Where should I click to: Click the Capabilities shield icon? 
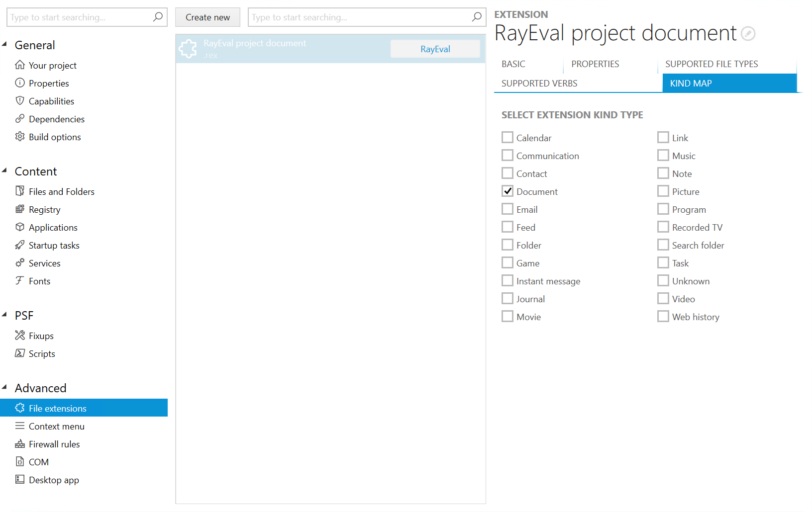pyautogui.click(x=20, y=100)
